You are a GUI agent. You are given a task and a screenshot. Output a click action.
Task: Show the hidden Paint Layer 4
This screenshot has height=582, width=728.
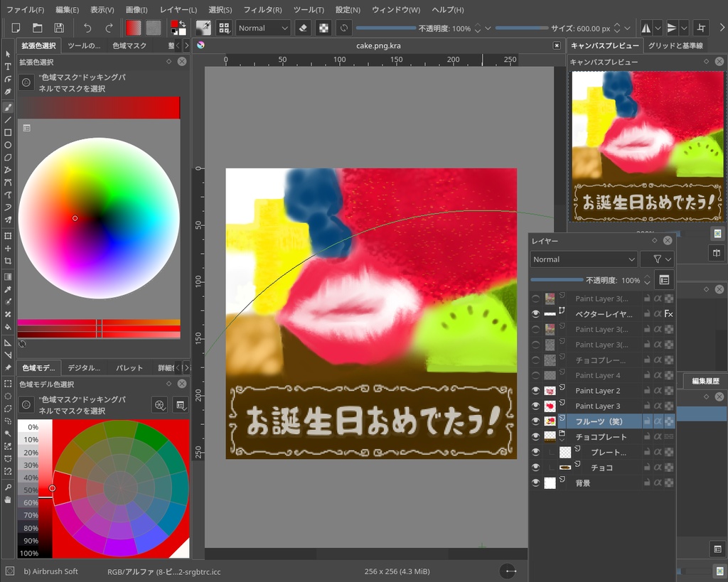pos(536,375)
